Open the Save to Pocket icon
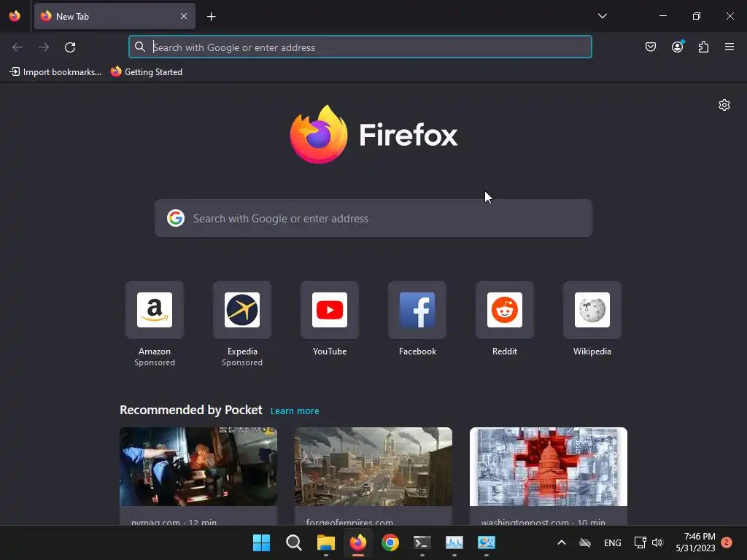Viewport: 747px width, 560px height. (x=650, y=47)
